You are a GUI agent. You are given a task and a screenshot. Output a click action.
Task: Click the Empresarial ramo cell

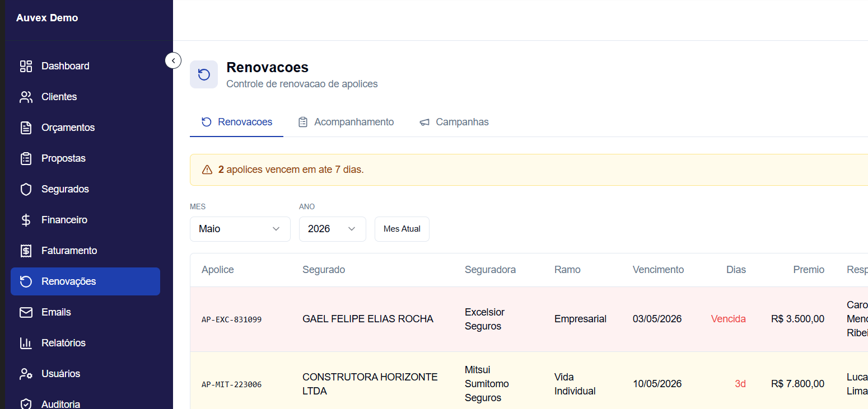(x=580, y=319)
